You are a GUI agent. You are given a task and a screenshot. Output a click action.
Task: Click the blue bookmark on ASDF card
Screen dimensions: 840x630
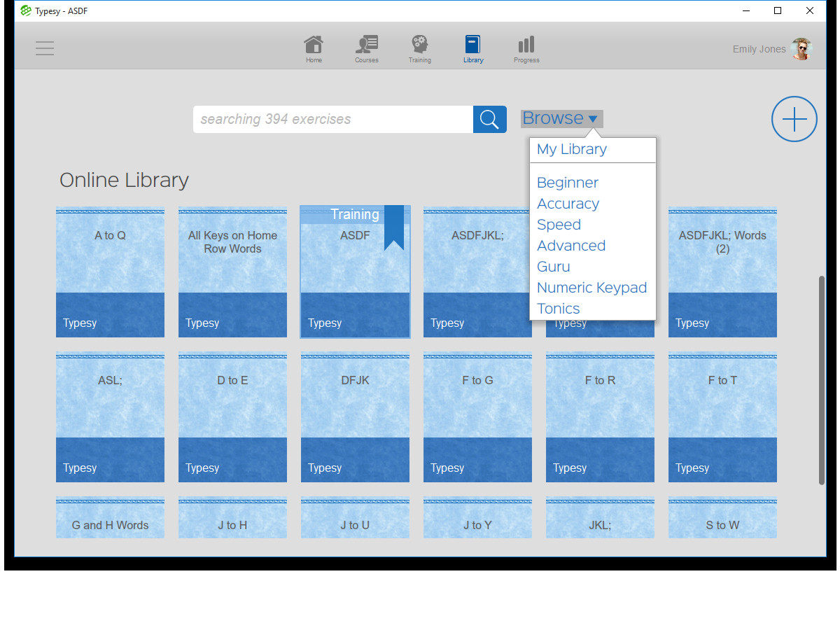pyautogui.click(x=394, y=227)
